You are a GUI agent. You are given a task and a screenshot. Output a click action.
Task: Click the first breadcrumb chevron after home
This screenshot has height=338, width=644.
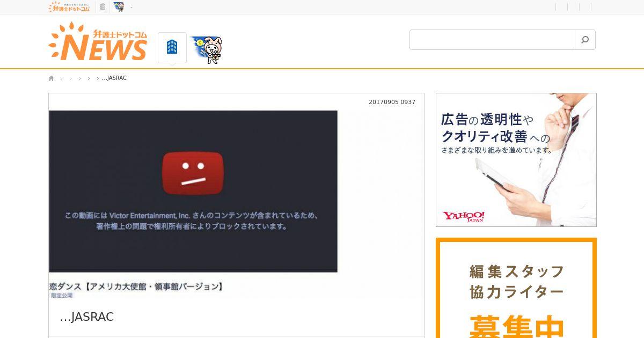[x=61, y=78]
